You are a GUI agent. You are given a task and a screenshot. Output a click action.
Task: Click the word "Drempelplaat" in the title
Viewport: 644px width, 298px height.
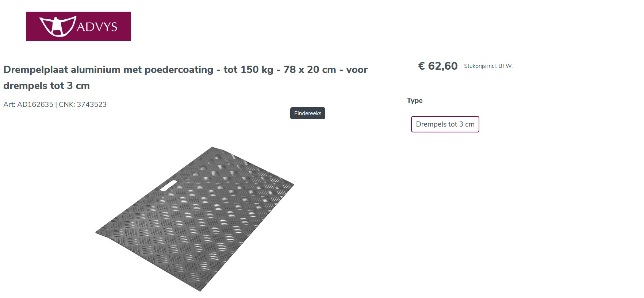(x=35, y=70)
